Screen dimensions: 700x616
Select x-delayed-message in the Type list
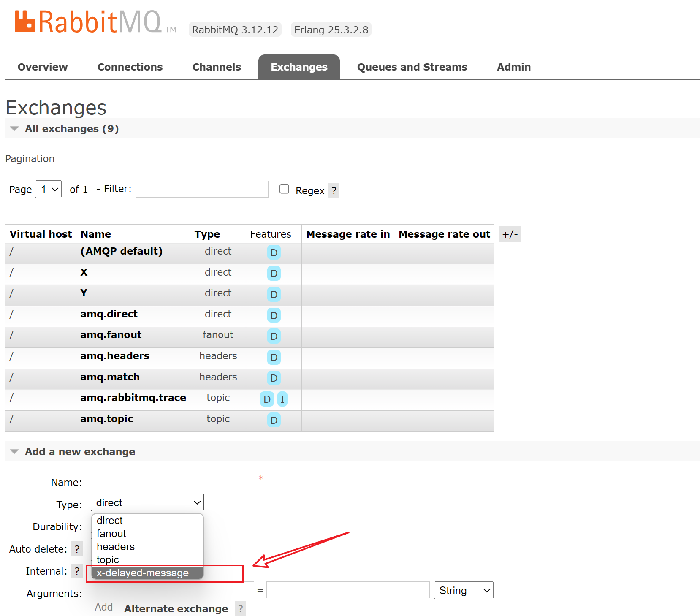[x=147, y=573]
